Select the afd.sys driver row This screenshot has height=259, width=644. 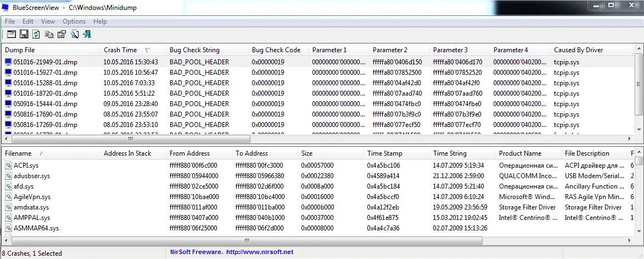[x=24, y=186]
